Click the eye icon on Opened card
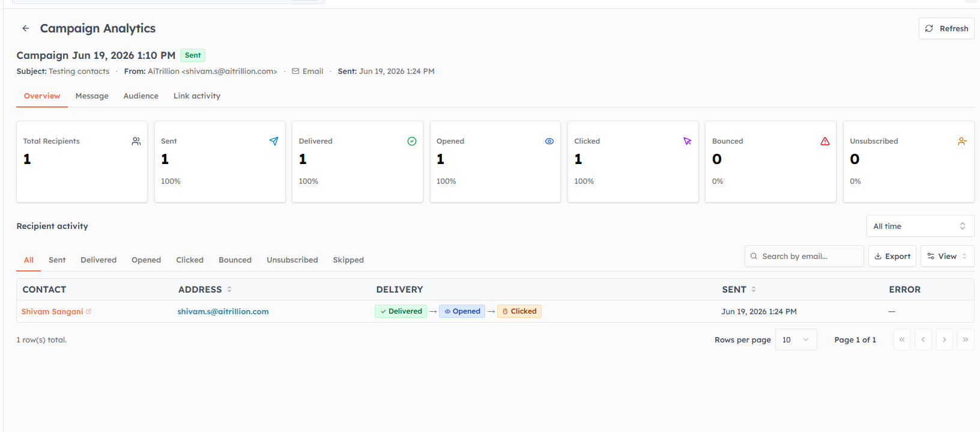This screenshot has width=980, height=432. (549, 141)
